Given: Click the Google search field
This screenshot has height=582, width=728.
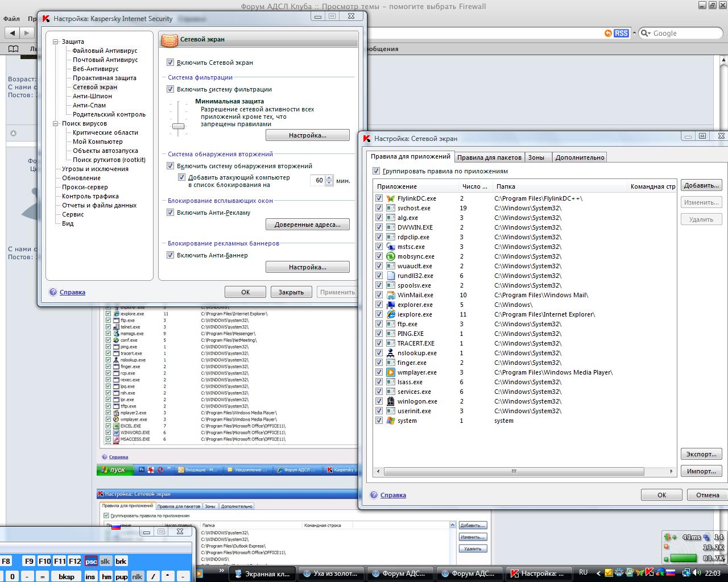Looking at the screenshot, I should click(681, 34).
